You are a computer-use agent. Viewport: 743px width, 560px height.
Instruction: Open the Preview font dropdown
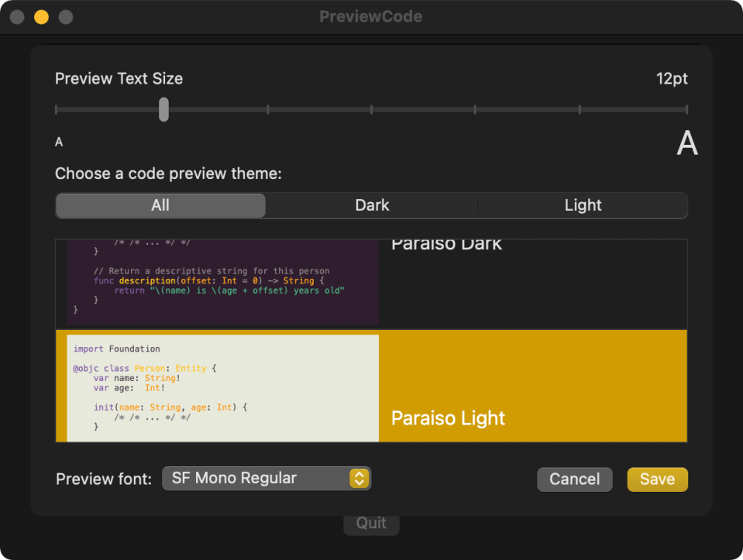point(266,479)
